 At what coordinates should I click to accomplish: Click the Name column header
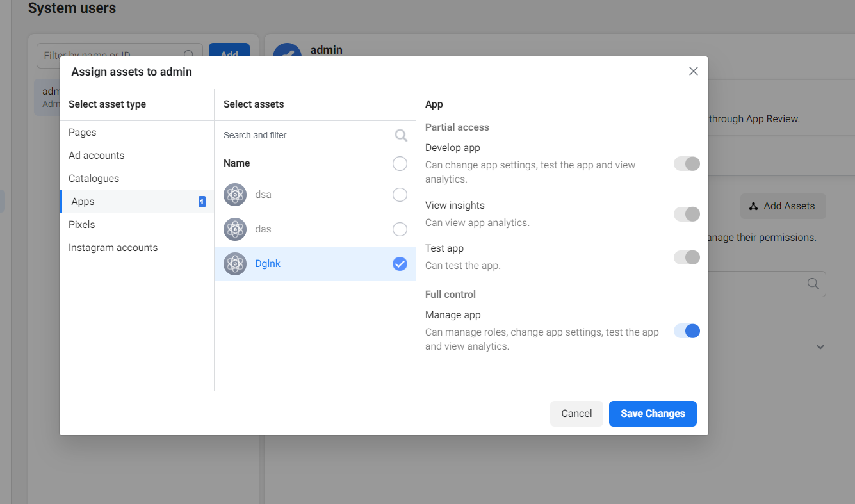click(x=237, y=163)
